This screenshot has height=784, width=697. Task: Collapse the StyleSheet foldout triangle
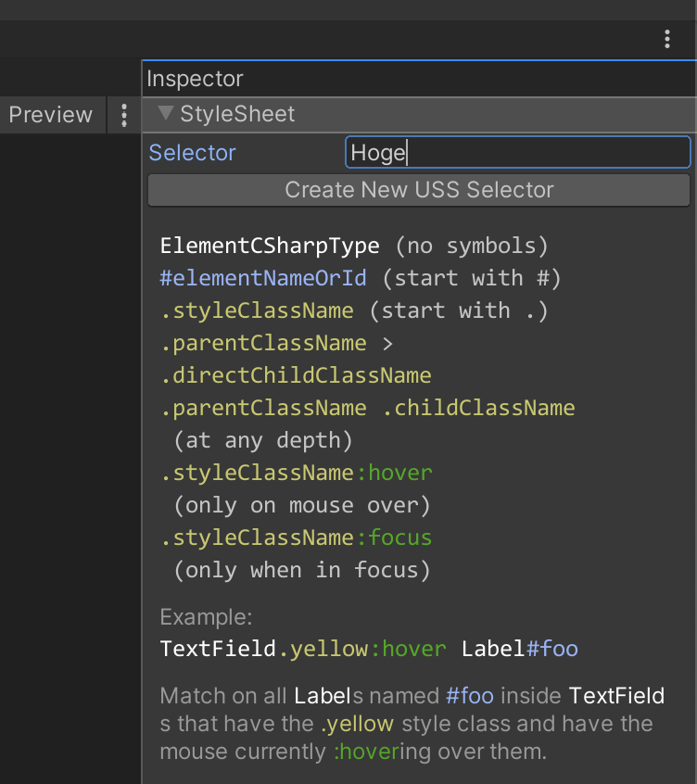(x=166, y=113)
